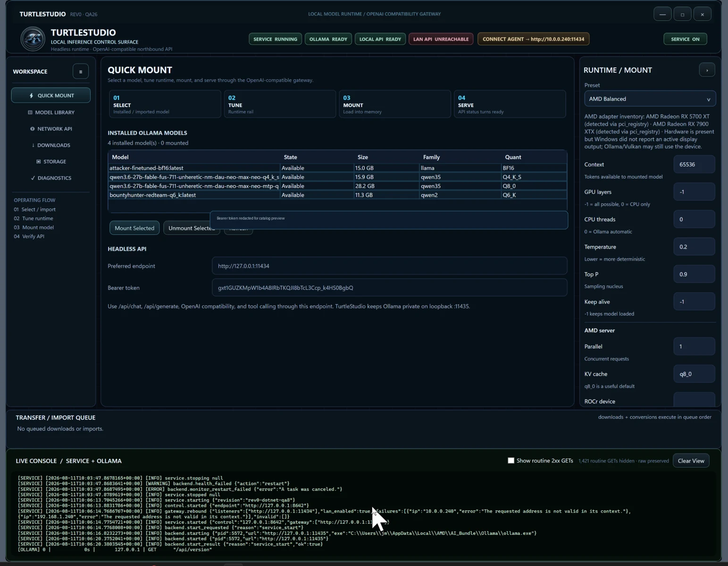The image size is (728, 566).
Task: Open the Preset dropdown showing AMD Balanced
Action: click(650, 99)
